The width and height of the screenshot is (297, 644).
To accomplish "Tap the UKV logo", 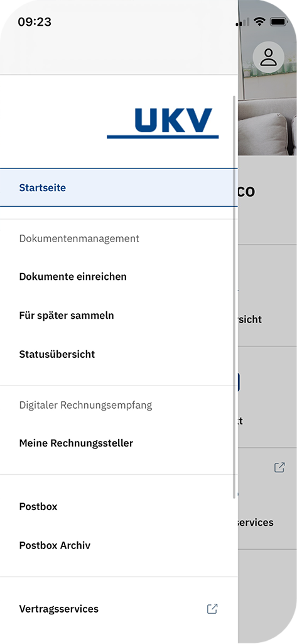I will [x=163, y=123].
